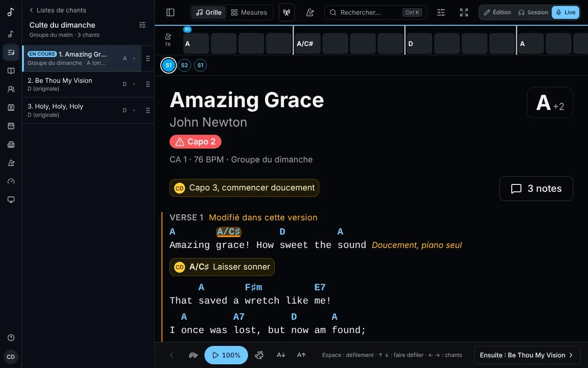Select the Grille view
588x368 pixels.
pyautogui.click(x=209, y=12)
